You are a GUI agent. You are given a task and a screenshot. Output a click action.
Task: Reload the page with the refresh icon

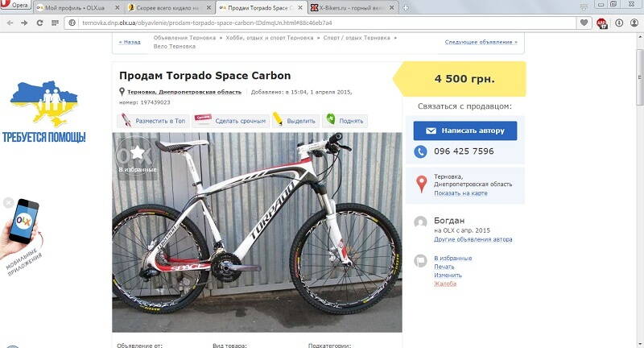[39, 23]
